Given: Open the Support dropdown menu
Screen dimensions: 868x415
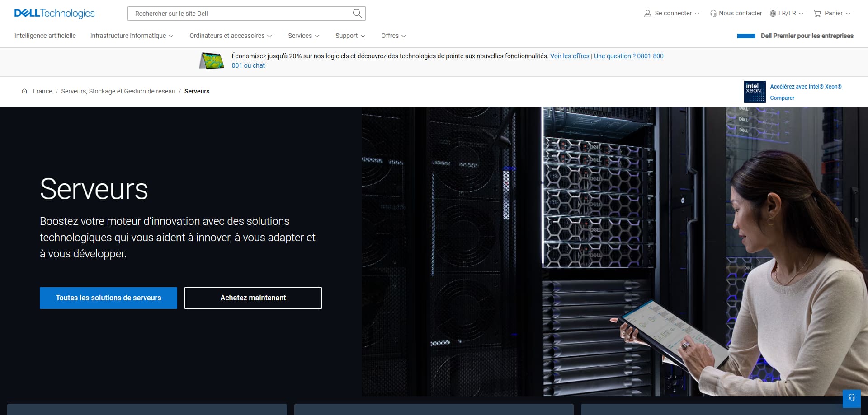Looking at the screenshot, I should [350, 36].
